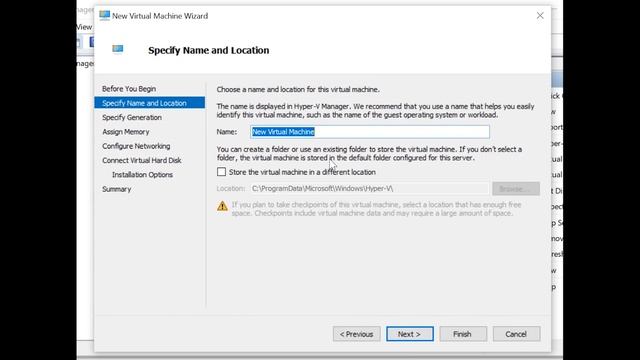Click 'Choose a name and location' text
640x360 pixels.
[x=298, y=89]
